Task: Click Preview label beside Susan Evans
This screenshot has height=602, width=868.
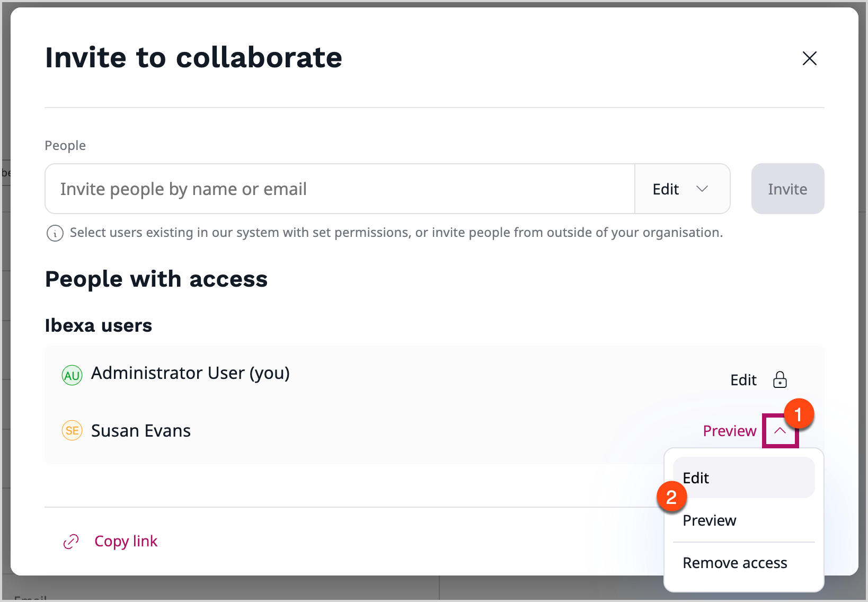Action: [x=730, y=431]
